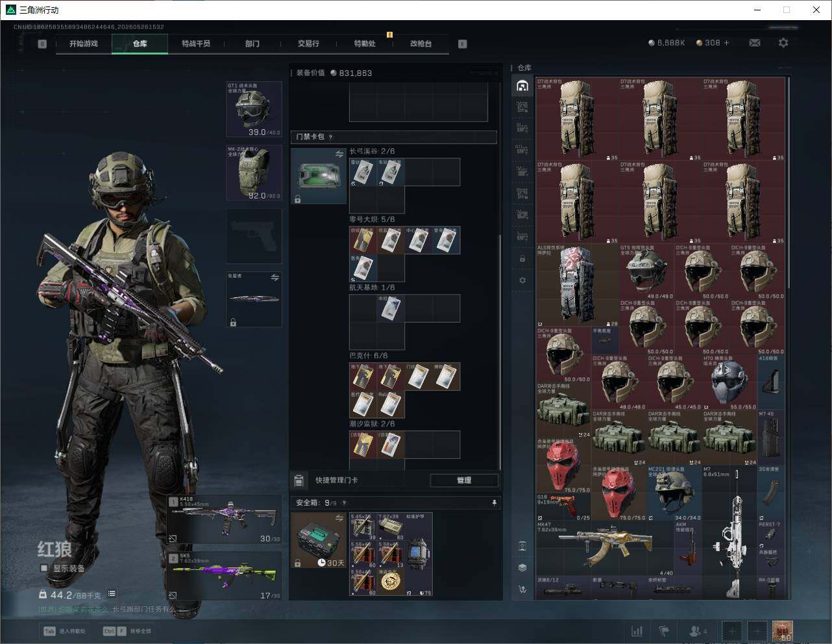Select the AKM item in warehouse

(688, 547)
